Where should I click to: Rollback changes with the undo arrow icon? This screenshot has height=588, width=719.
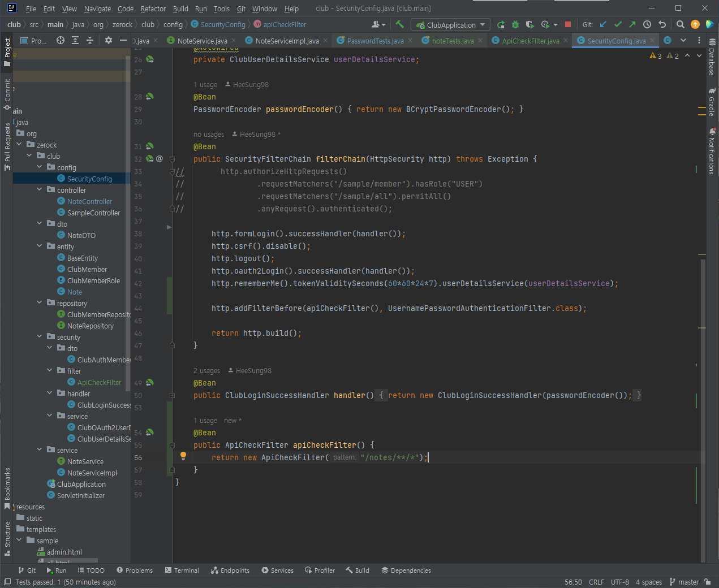(x=662, y=24)
